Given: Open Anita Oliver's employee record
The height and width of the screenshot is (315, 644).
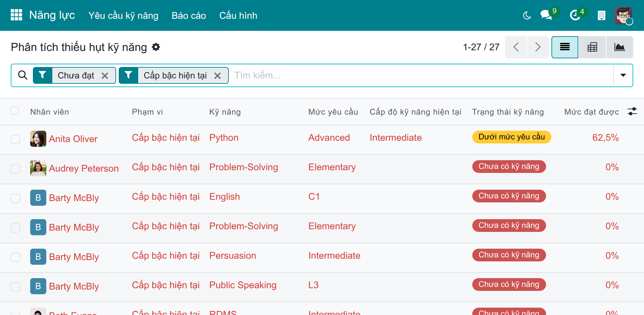Looking at the screenshot, I should pos(73,139).
